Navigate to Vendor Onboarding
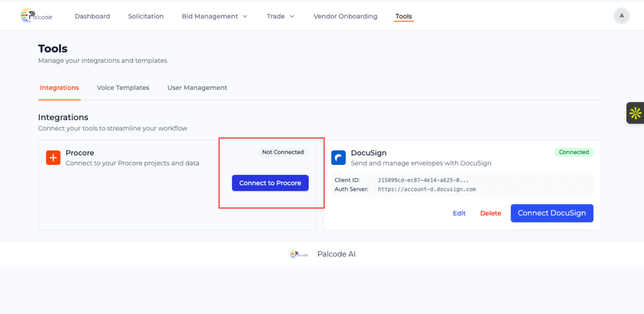 pos(345,16)
